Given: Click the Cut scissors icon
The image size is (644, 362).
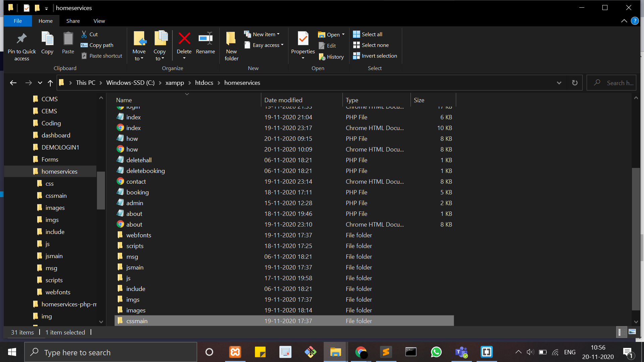Looking at the screenshot, I should 84,34.
